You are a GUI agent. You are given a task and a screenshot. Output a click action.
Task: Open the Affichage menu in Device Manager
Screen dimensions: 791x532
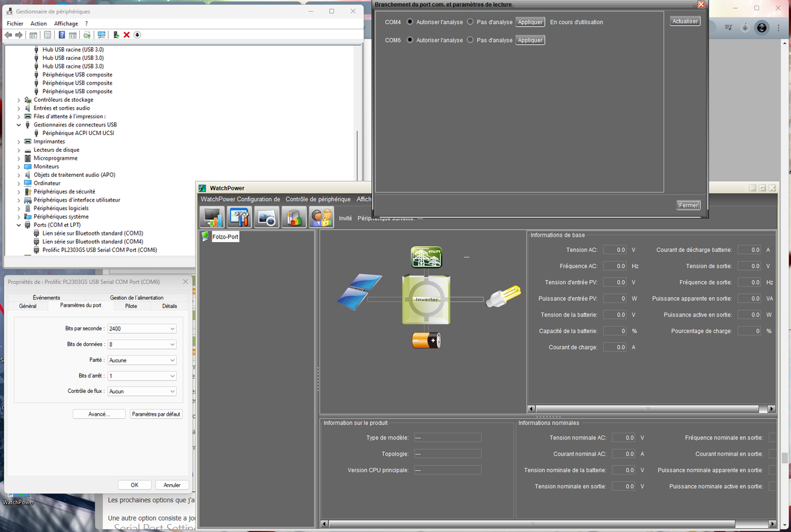66,23
